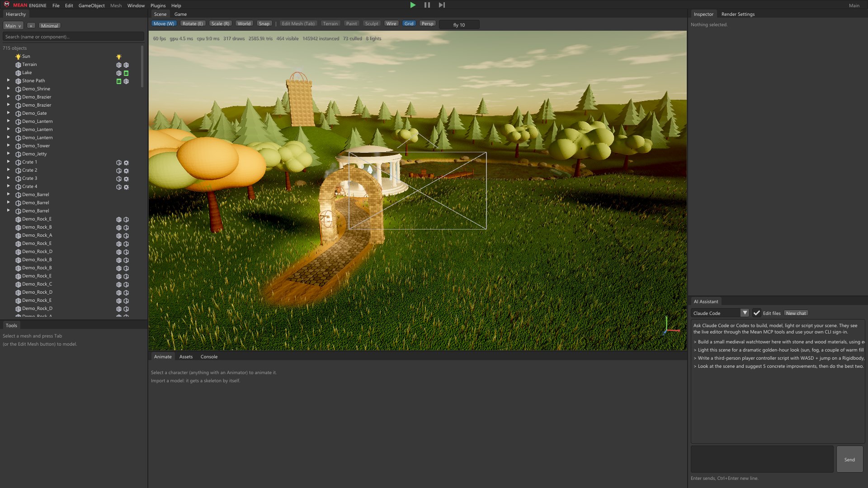The height and width of the screenshot is (488, 868).
Task: Toggle World coordinate space
Action: pyautogui.click(x=244, y=23)
